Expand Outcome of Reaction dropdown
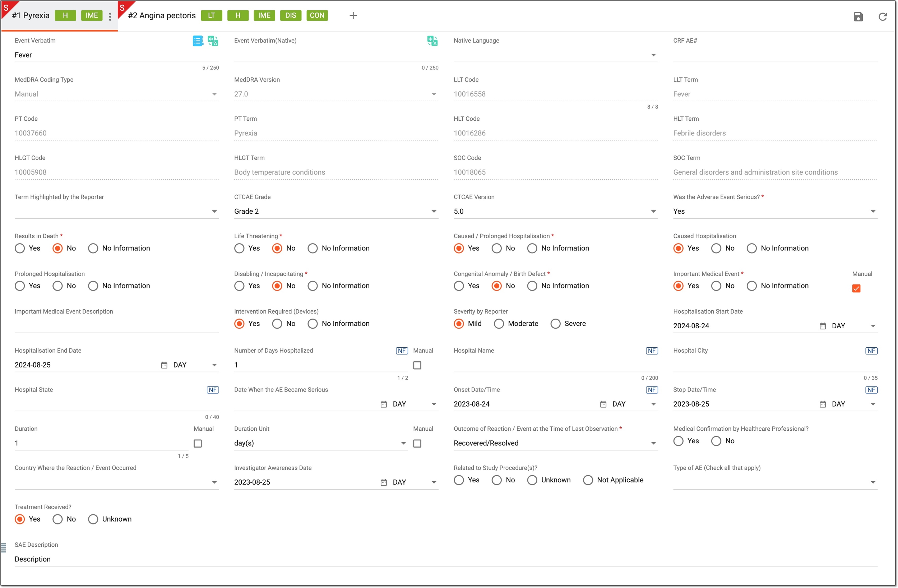The height and width of the screenshot is (588, 898). click(555, 443)
